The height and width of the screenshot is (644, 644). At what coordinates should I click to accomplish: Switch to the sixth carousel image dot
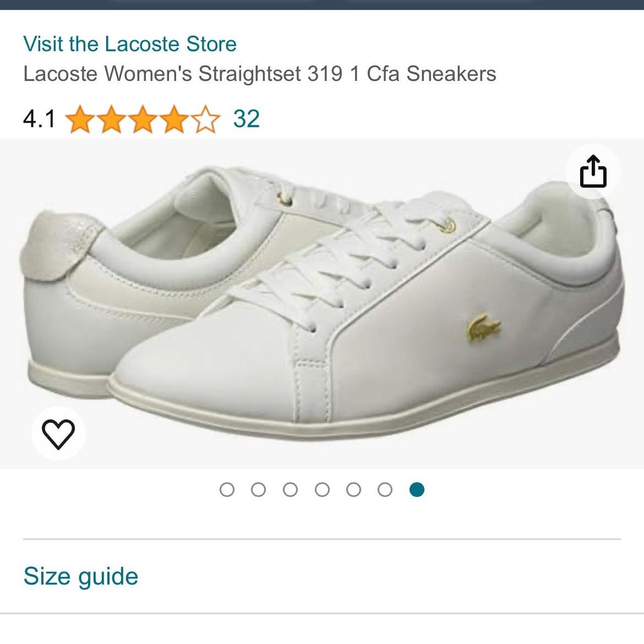(x=385, y=490)
